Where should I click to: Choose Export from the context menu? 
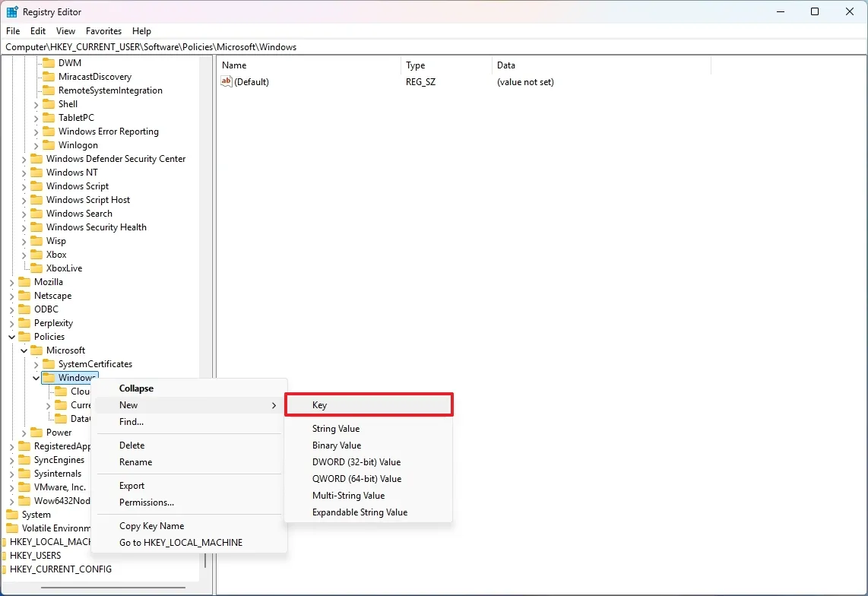point(131,485)
